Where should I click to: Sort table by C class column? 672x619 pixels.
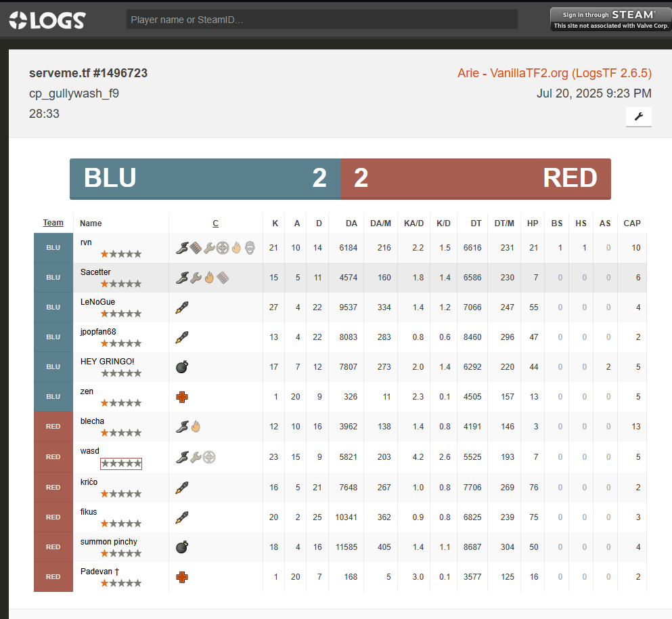(x=215, y=223)
